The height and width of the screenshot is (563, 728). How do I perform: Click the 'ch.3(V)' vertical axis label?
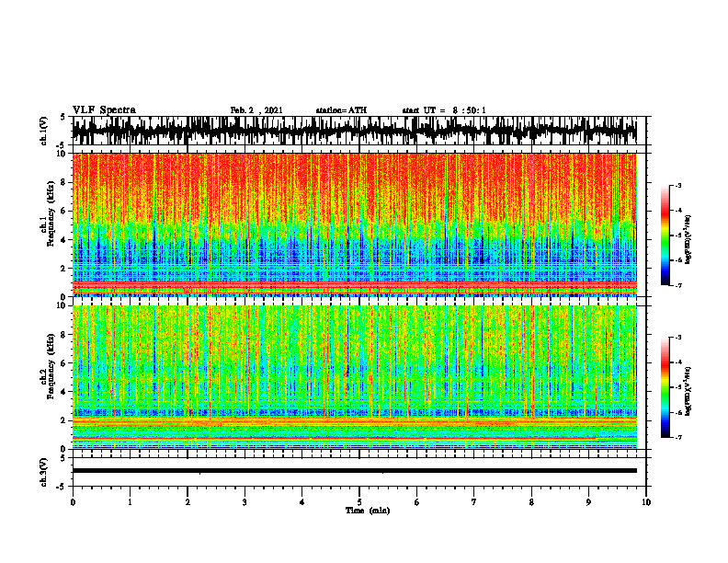(x=44, y=473)
